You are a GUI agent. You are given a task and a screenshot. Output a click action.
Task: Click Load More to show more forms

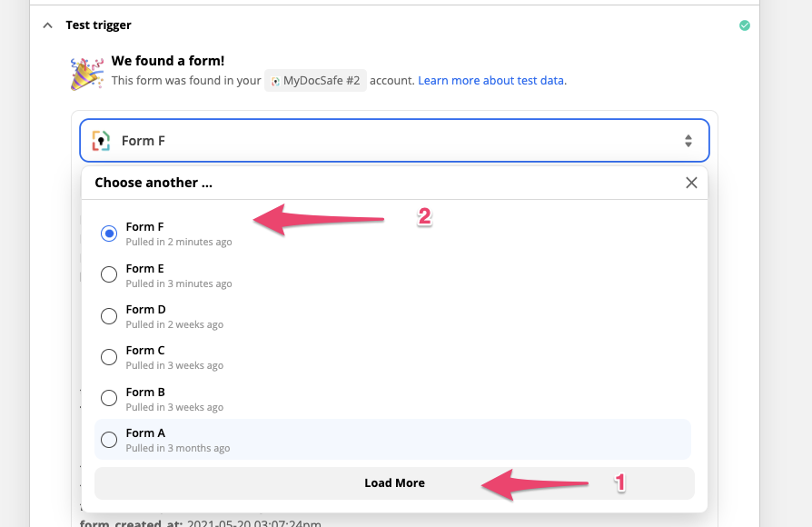point(394,483)
